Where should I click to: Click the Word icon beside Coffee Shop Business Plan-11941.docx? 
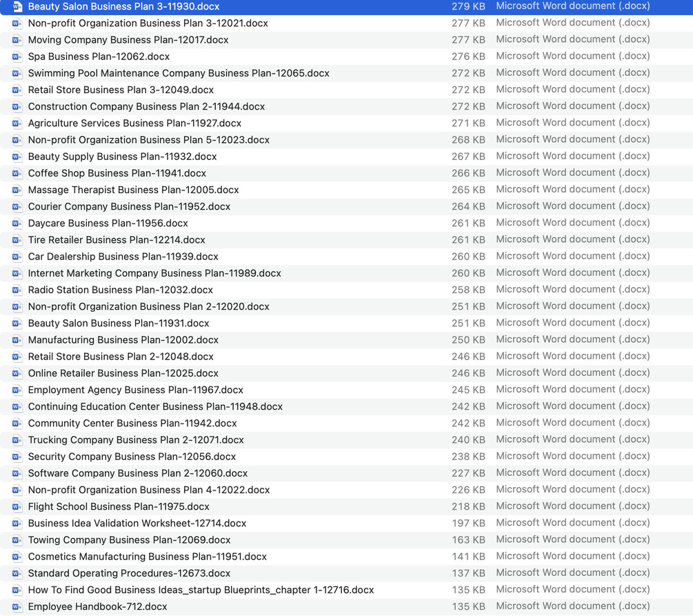pos(17,173)
